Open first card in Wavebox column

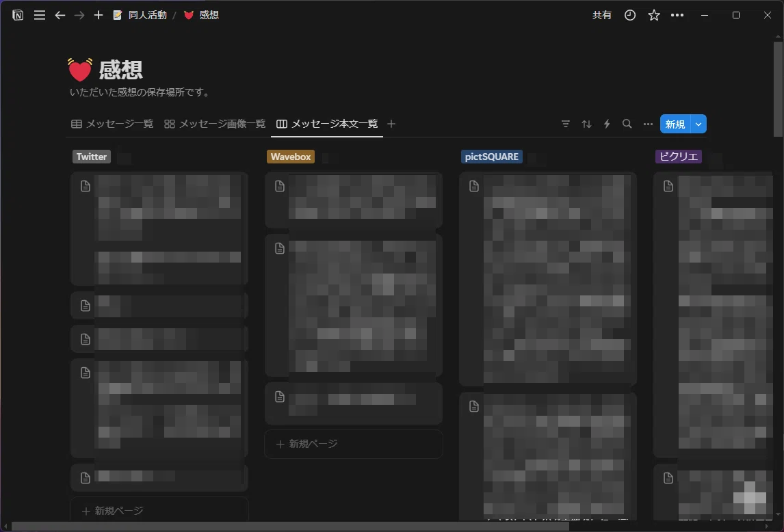pos(354,200)
